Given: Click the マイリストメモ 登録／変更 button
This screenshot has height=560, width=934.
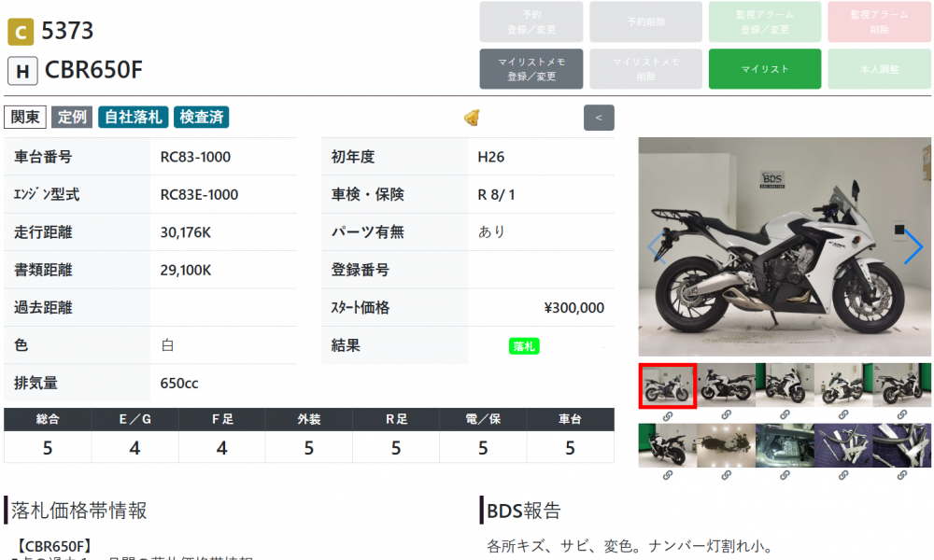Looking at the screenshot, I should [531, 69].
